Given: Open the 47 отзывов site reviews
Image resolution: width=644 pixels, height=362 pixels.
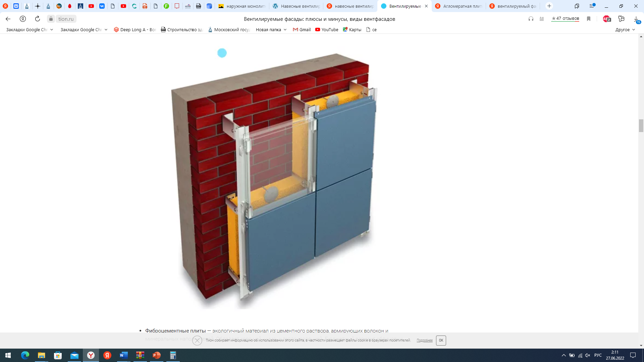Looking at the screenshot, I should click(565, 19).
